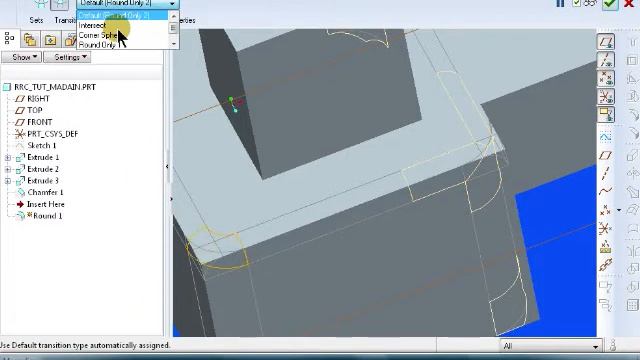Viewport: 640px width, 360px height.
Task: Switch to Transition mode icon
Action: [60, 4]
